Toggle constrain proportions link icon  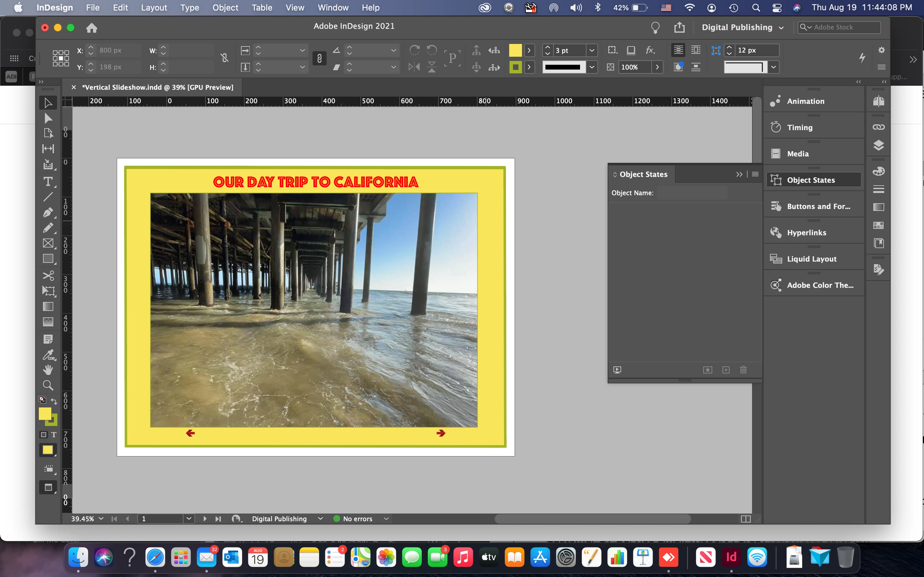coord(225,58)
